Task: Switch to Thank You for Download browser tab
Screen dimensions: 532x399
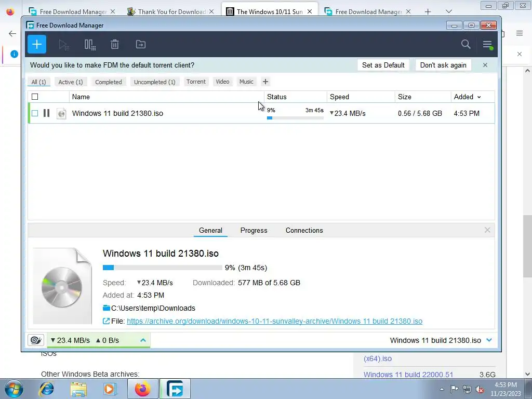Action: pos(171,11)
